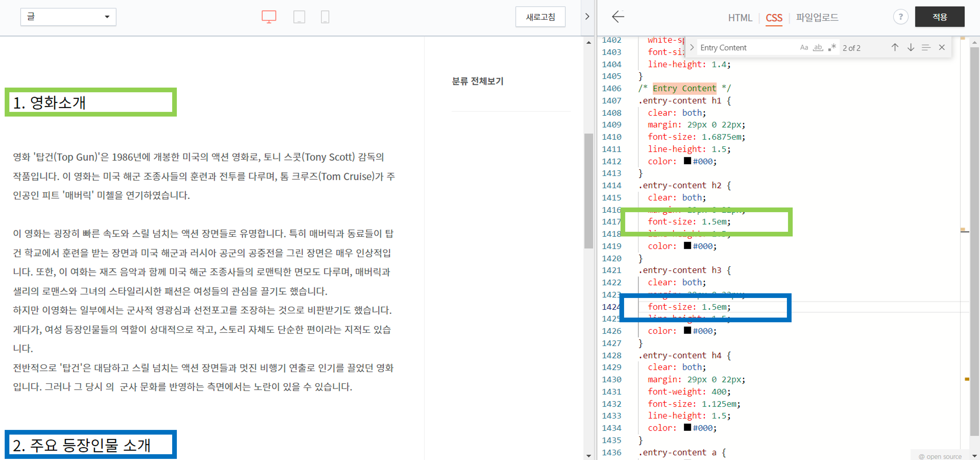This screenshot has width=980, height=460.
Task: Switch to tablet preview mode icon
Action: (x=299, y=17)
